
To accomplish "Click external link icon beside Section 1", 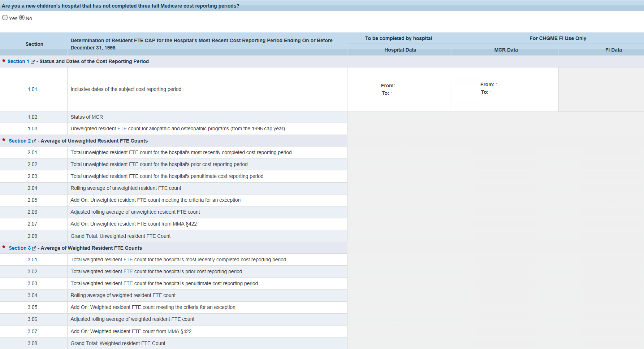I will 33,62.
